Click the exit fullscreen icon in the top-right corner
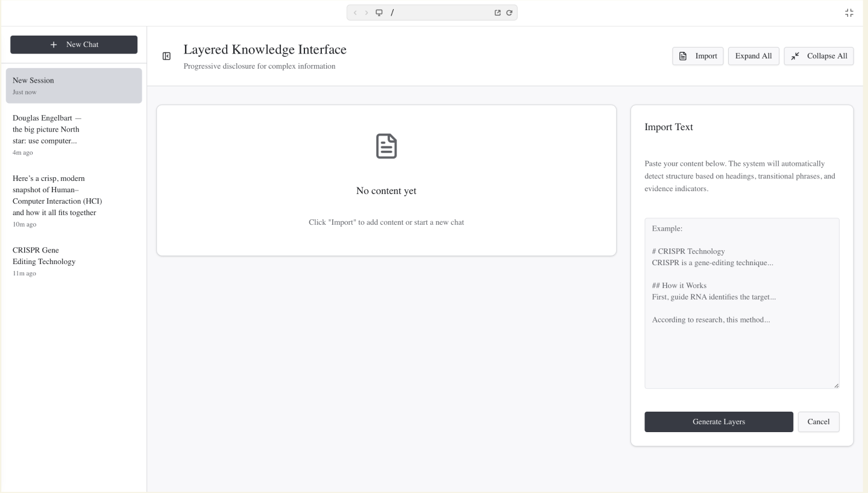This screenshot has height=493, width=868. pyautogui.click(x=849, y=12)
